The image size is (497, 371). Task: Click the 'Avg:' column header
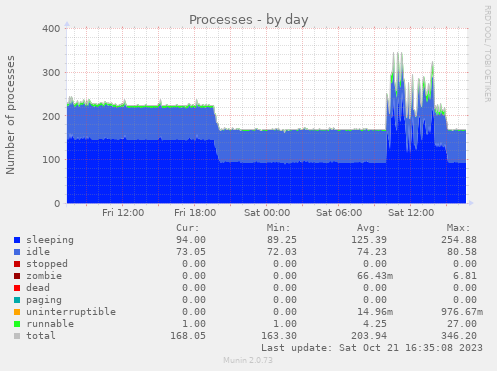click(x=368, y=228)
